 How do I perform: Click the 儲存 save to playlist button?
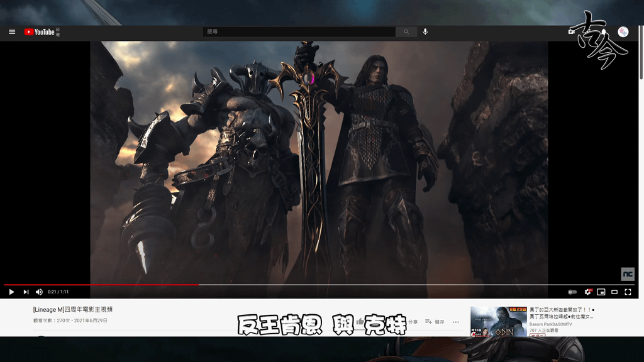[x=435, y=322]
